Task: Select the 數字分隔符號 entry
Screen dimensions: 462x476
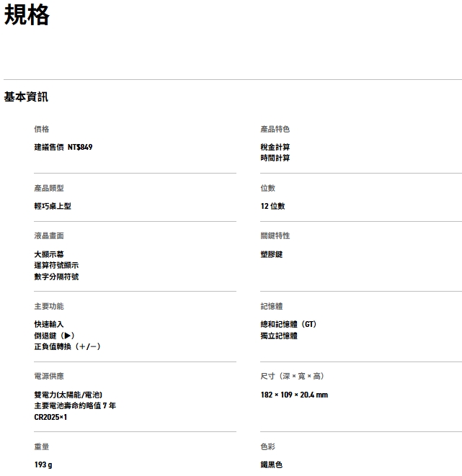Action: point(56,276)
